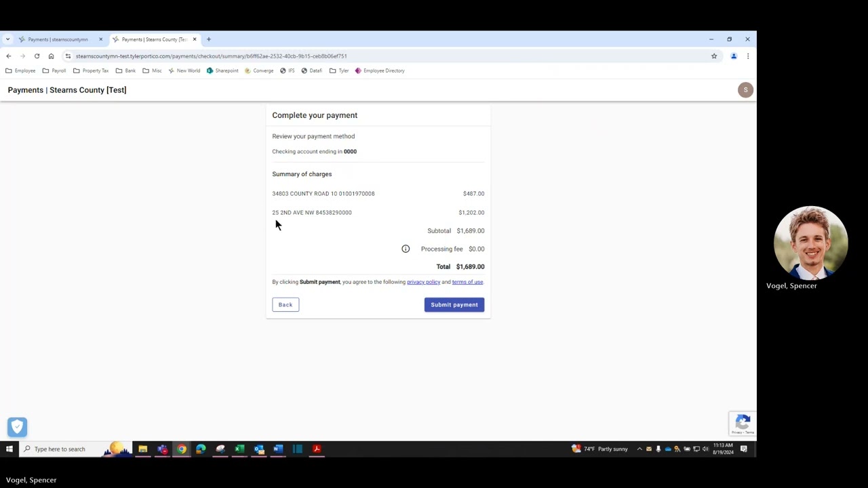
Task: Open the Property Tax bookmark folder
Action: click(x=91, y=70)
